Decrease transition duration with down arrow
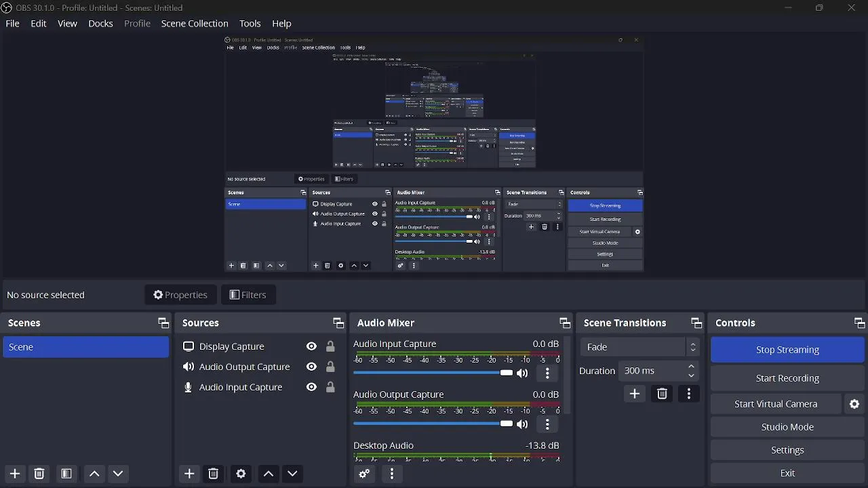 click(x=692, y=375)
